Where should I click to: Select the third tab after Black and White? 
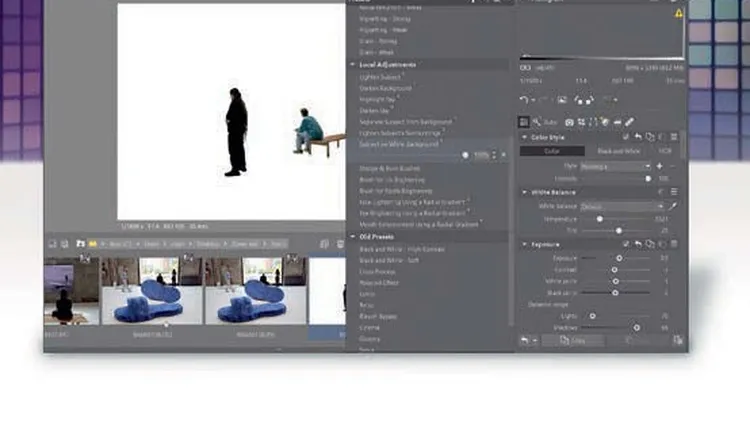(665, 151)
